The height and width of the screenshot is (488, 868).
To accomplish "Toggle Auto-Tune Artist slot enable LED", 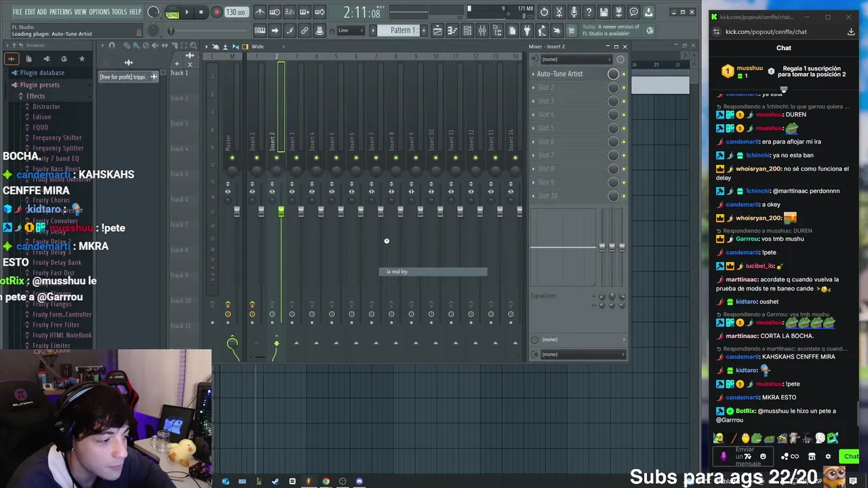I will [624, 74].
